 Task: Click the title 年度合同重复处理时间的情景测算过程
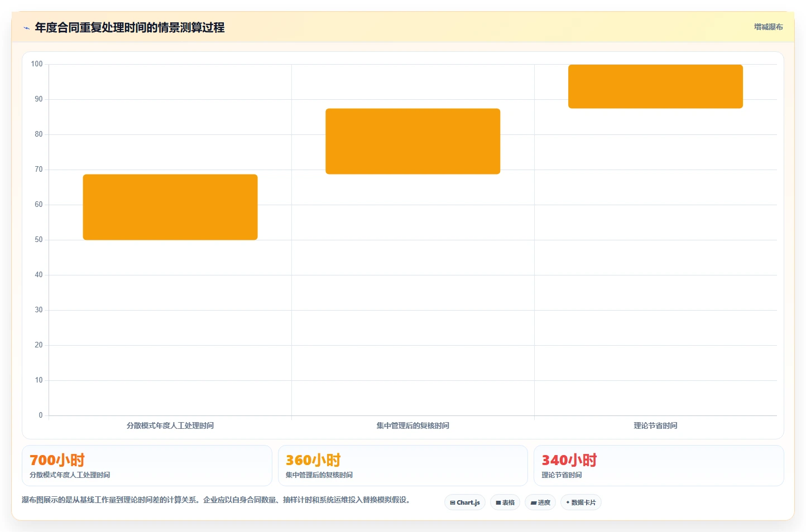pos(129,27)
